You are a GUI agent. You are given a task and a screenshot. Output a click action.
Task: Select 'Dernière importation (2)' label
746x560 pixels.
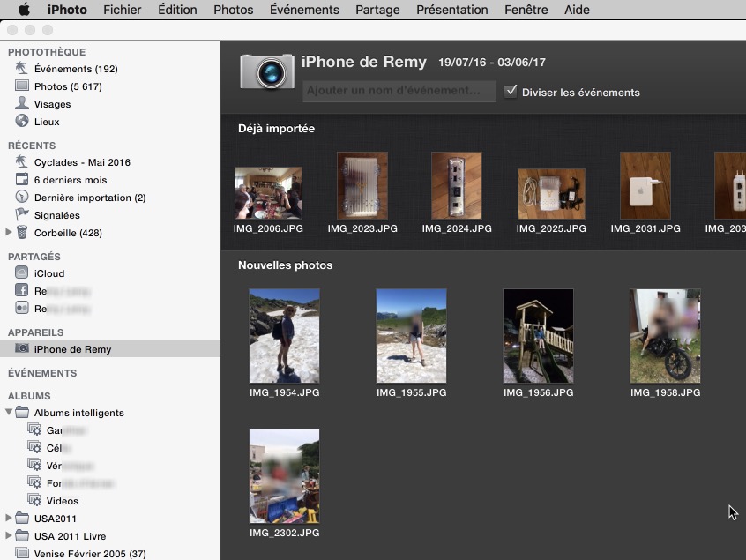pyautogui.click(x=90, y=198)
